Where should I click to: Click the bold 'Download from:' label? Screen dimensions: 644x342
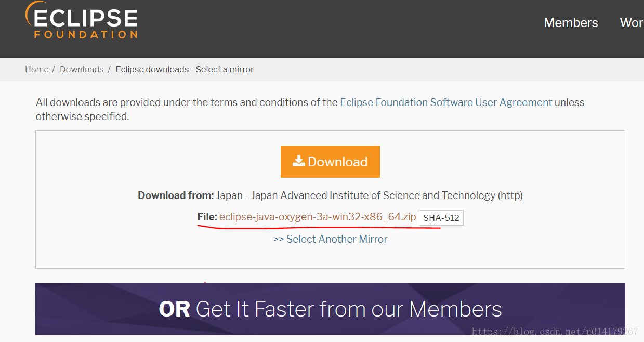[176, 195]
